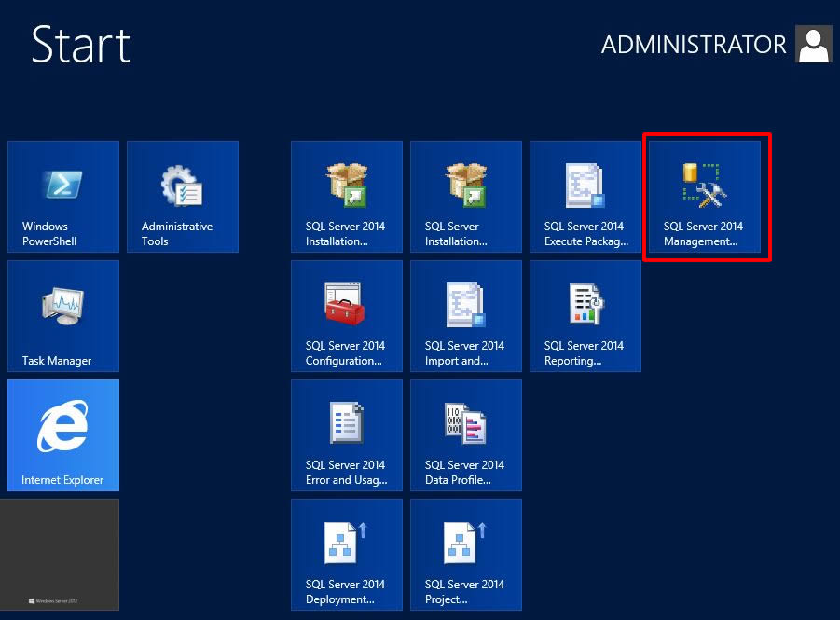Open the SQL Server 2014 Management tile
Image resolution: width=840 pixels, height=620 pixels.
[705, 197]
